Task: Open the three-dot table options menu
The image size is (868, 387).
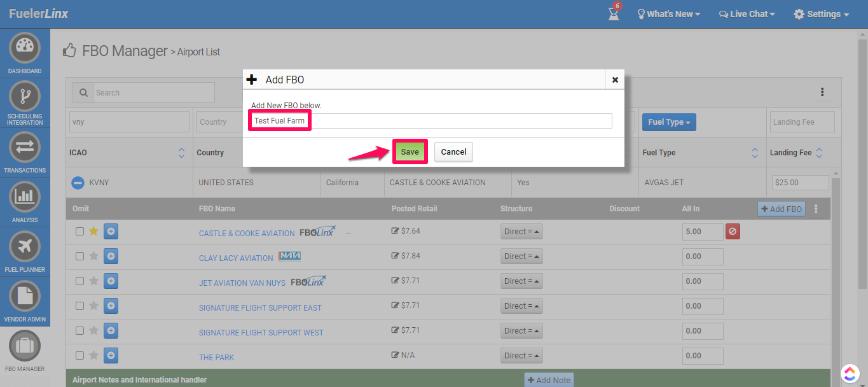Action: coord(822,92)
